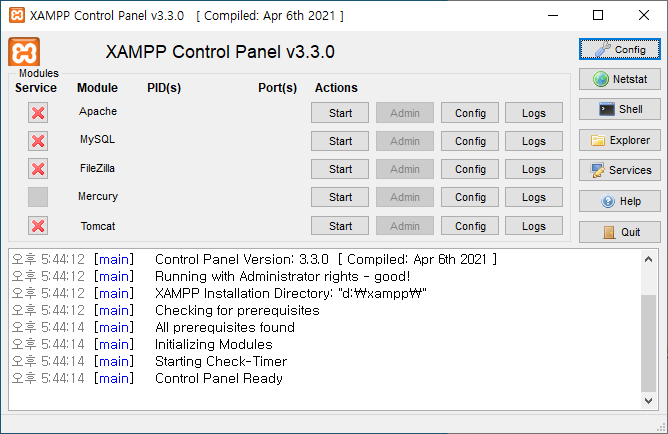Open the MySQL Logs menu
The image size is (668, 434).
point(534,141)
